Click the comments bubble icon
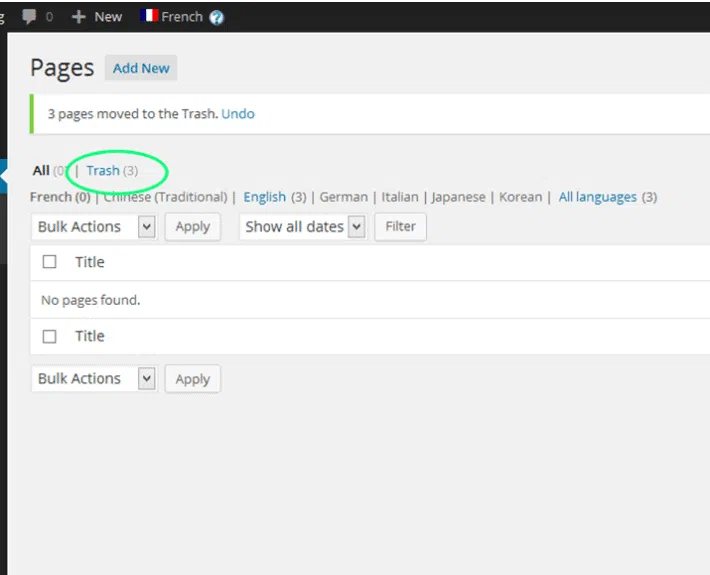The width and height of the screenshot is (710, 575). [29, 17]
